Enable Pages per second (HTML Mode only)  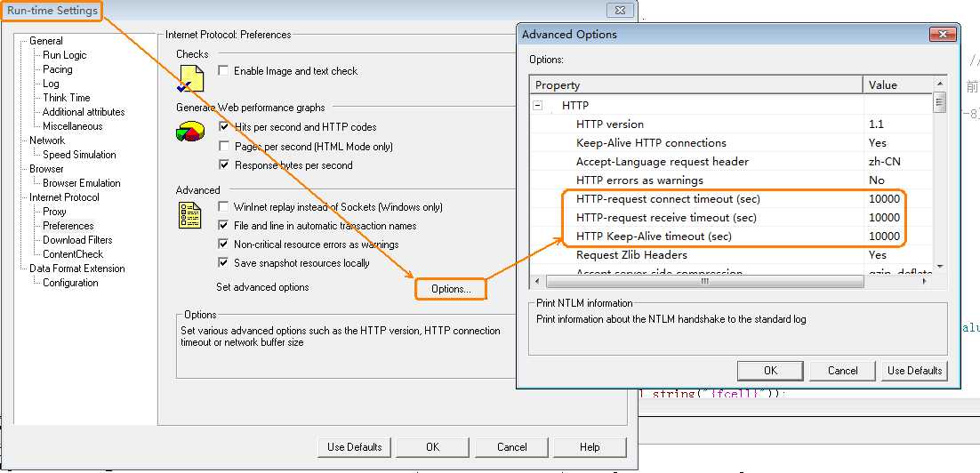pyautogui.click(x=224, y=146)
